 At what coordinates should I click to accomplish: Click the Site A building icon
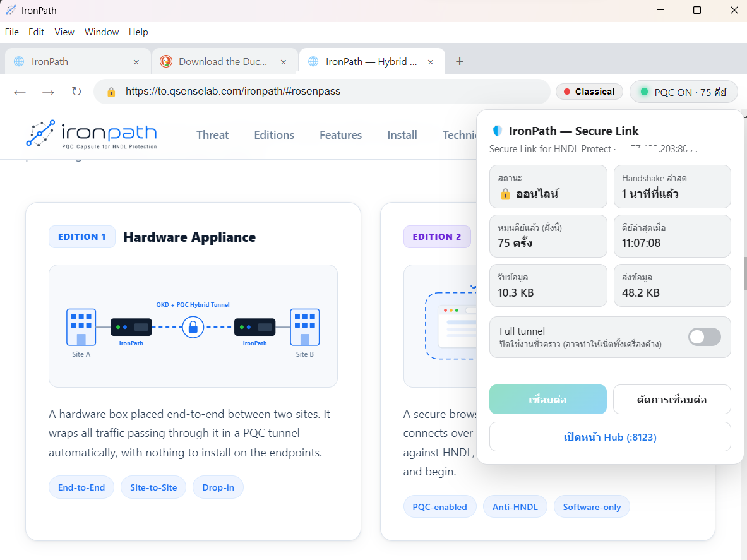coord(81,326)
